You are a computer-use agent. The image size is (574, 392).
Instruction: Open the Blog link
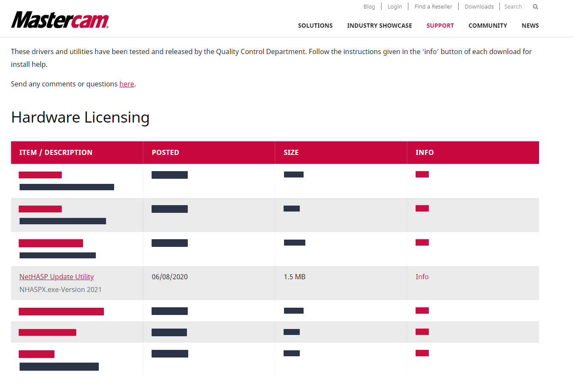tap(369, 7)
